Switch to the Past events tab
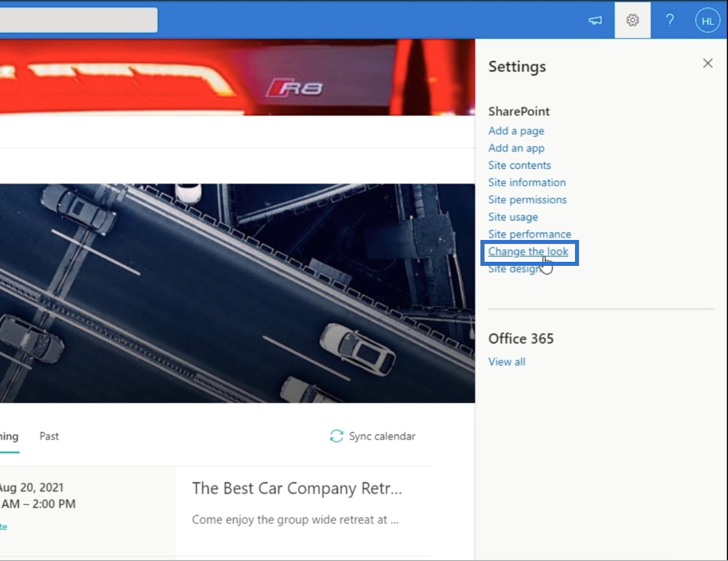Image resolution: width=728 pixels, height=561 pixels. click(x=49, y=436)
